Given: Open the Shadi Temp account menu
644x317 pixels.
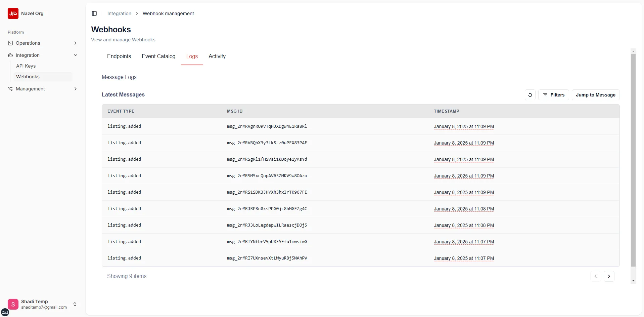Looking at the screenshot, I should (x=75, y=304).
